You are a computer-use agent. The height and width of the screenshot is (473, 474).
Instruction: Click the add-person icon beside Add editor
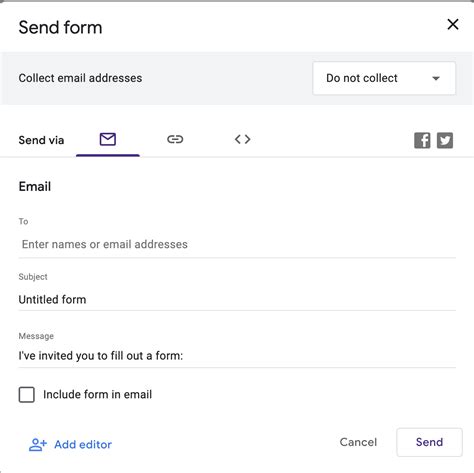click(38, 444)
